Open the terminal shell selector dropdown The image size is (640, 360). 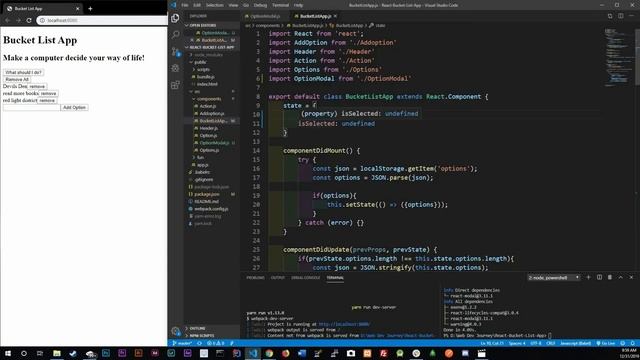point(553,278)
